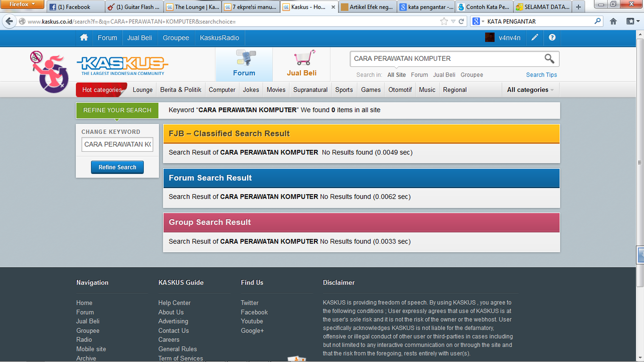Open the Jokes category
This screenshot has width=644, height=362.
click(x=251, y=90)
